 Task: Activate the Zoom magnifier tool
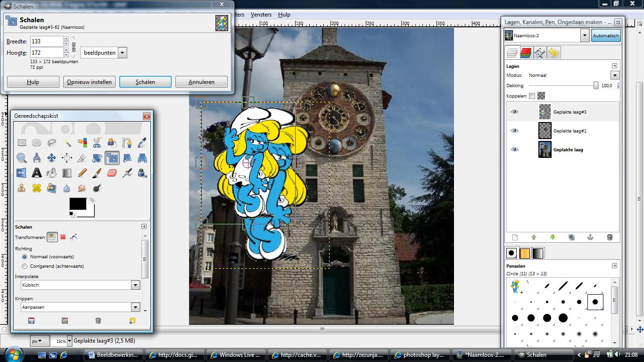[x=22, y=158]
